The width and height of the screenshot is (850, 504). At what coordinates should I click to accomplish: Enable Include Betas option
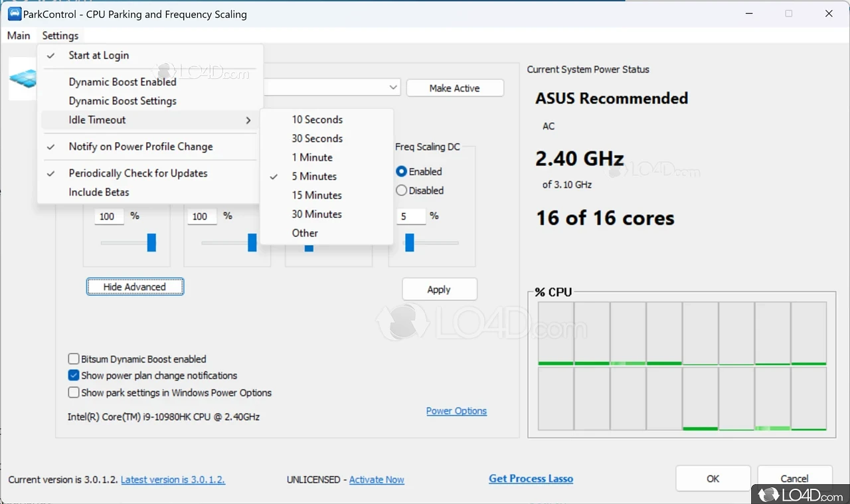coord(150,192)
